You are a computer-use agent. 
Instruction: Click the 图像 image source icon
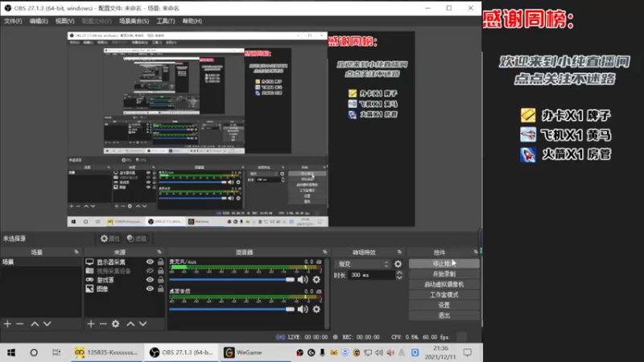click(89, 289)
